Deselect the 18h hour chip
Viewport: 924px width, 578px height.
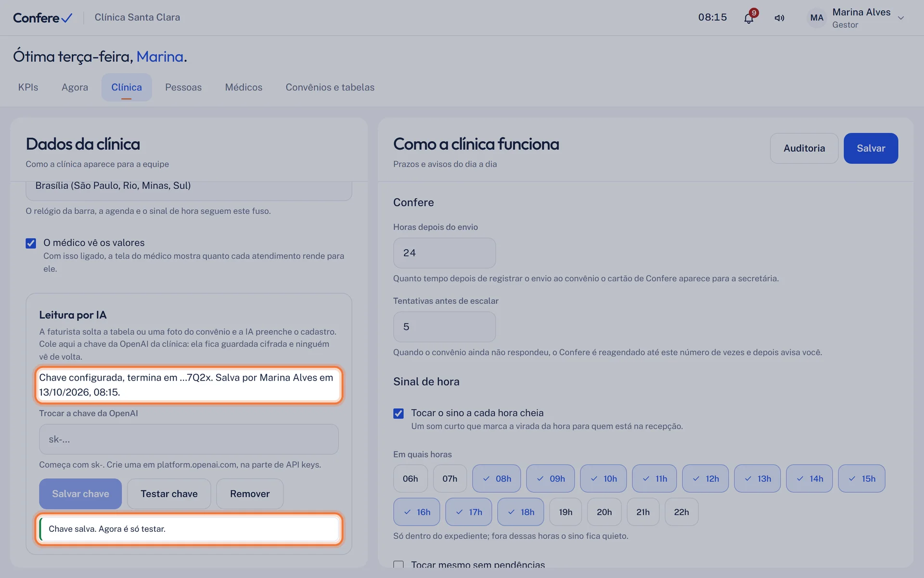(521, 512)
